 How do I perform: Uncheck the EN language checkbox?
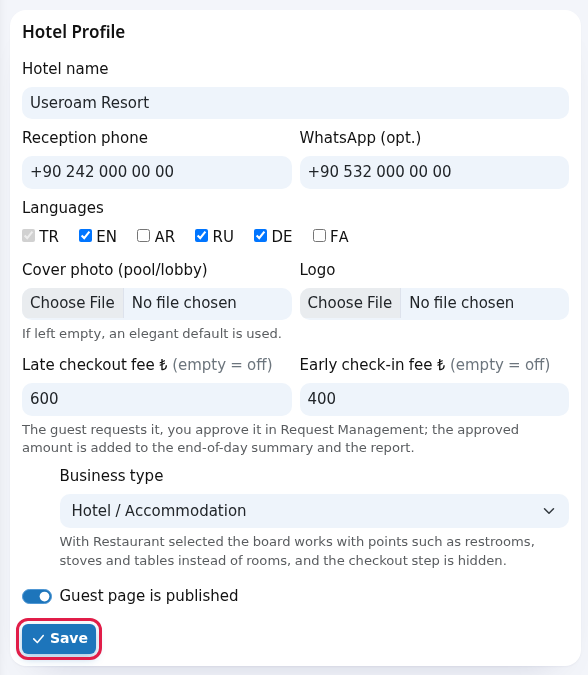tap(85, 235)
